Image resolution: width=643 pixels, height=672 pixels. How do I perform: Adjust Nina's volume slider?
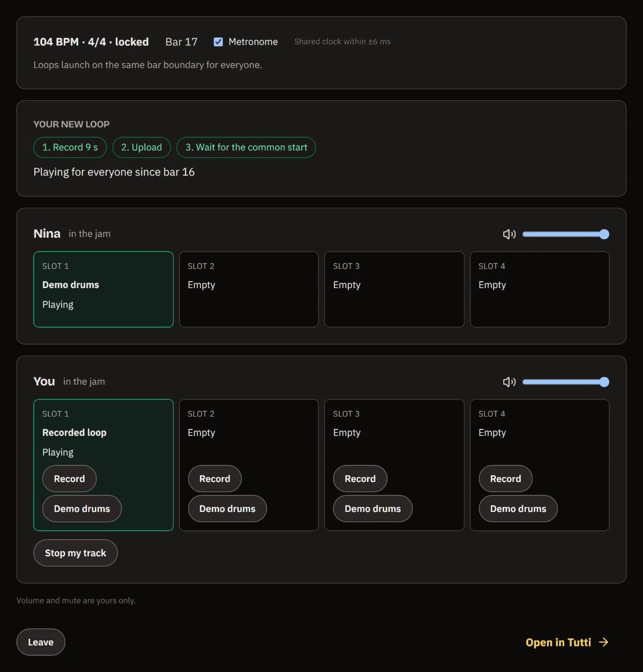point(566,234)
